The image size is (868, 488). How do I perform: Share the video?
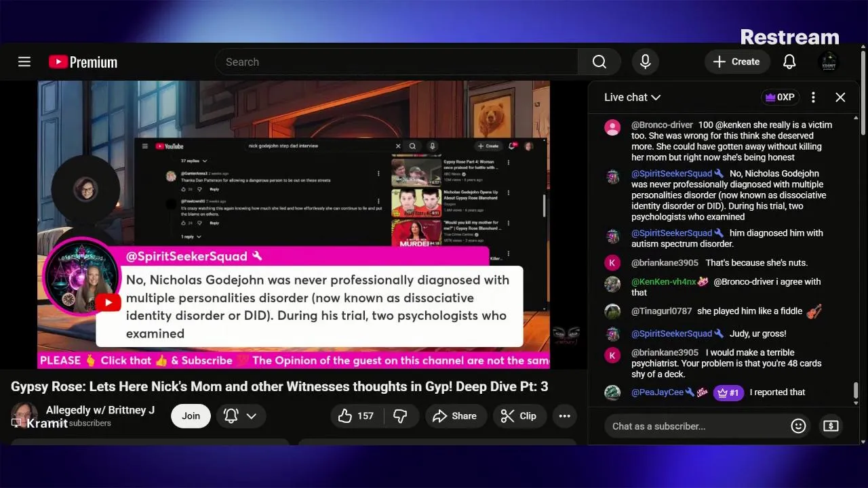tap(455, 416)
